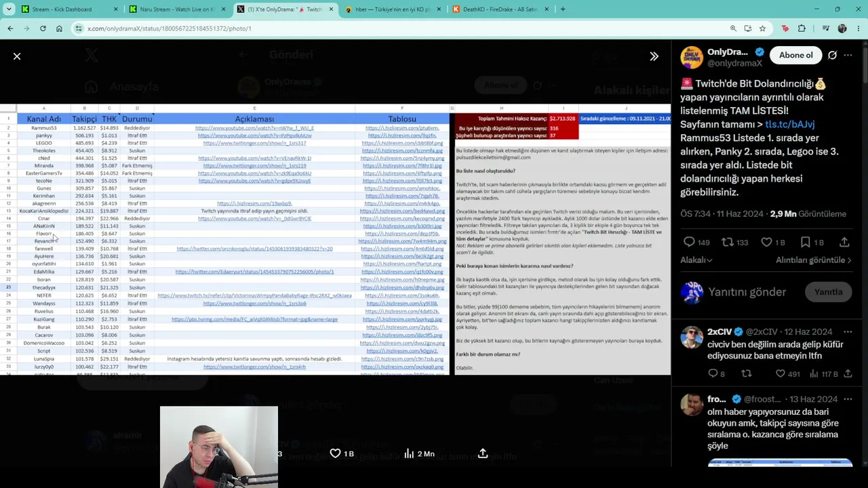Reload the current page
The height and width of the screenshot is (488, 868).
click(x=43, y=28)
